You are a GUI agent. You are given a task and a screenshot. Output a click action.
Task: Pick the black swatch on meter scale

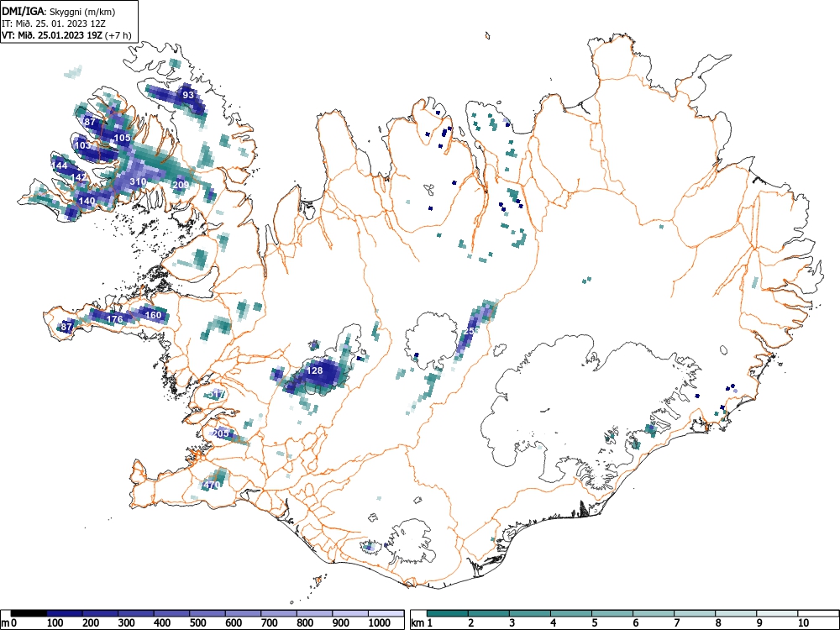pos(29,613)
